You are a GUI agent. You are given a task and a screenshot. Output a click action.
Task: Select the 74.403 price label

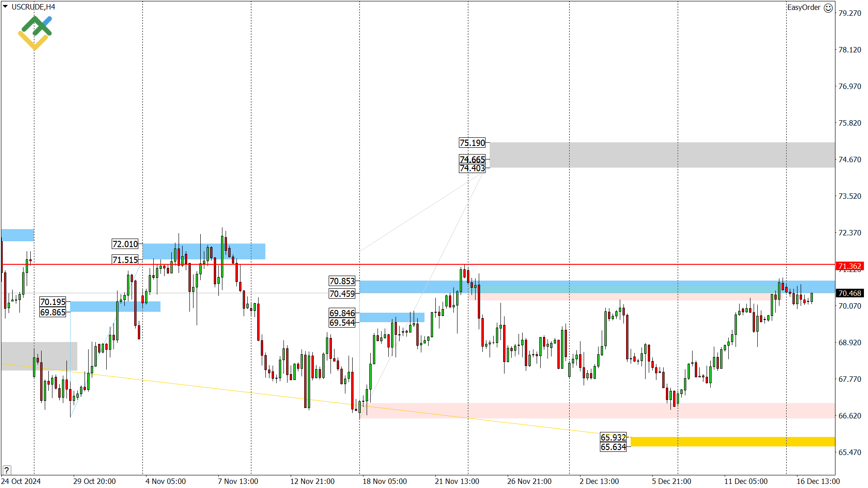point(472,168)
